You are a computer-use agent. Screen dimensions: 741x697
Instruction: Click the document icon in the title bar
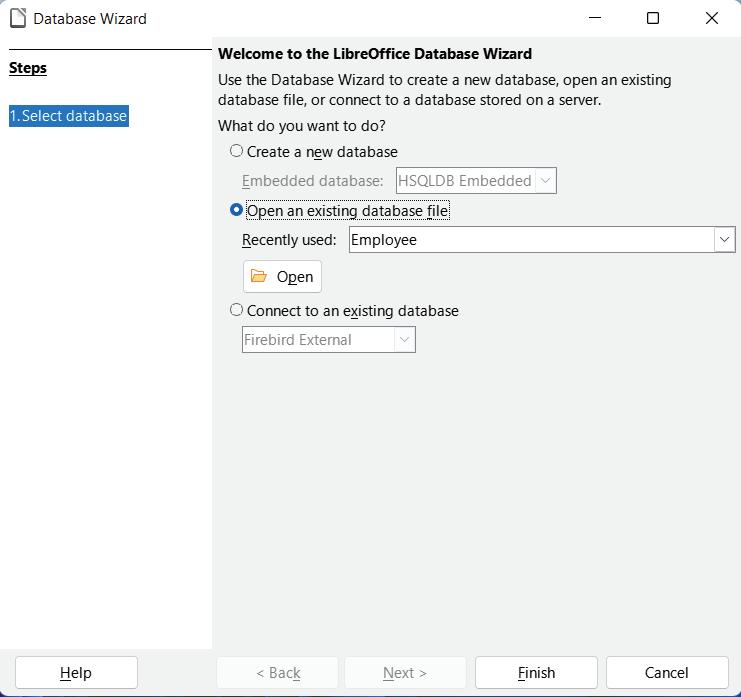[x=18, y=18]
